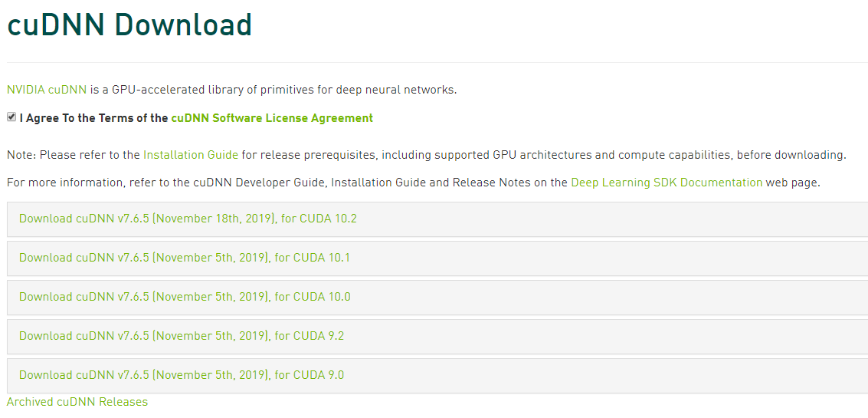Open the Archived cuDNN Releases link

pyautogui.click(x=77, y=402)
